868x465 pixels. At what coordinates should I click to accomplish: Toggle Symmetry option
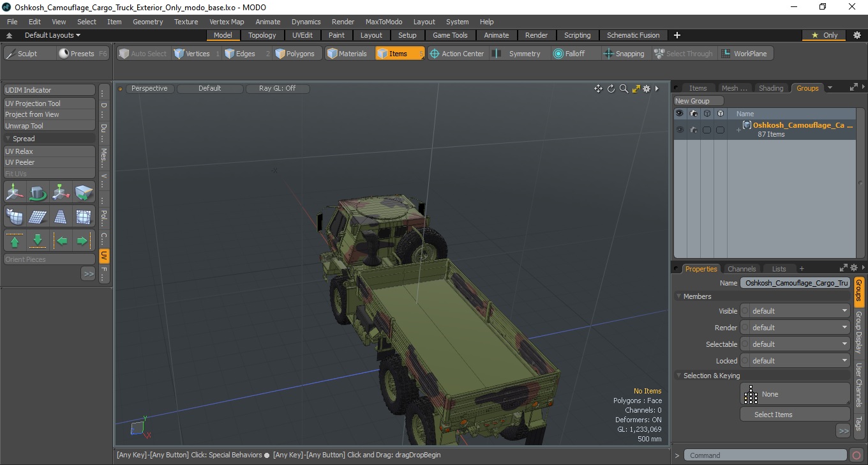tap(518, 54)
